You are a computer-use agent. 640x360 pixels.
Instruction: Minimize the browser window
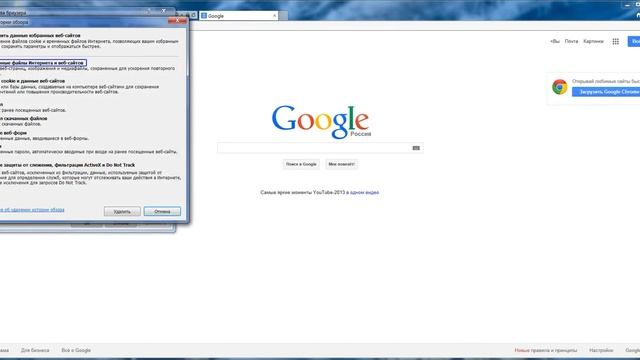[x=627, y=5]
